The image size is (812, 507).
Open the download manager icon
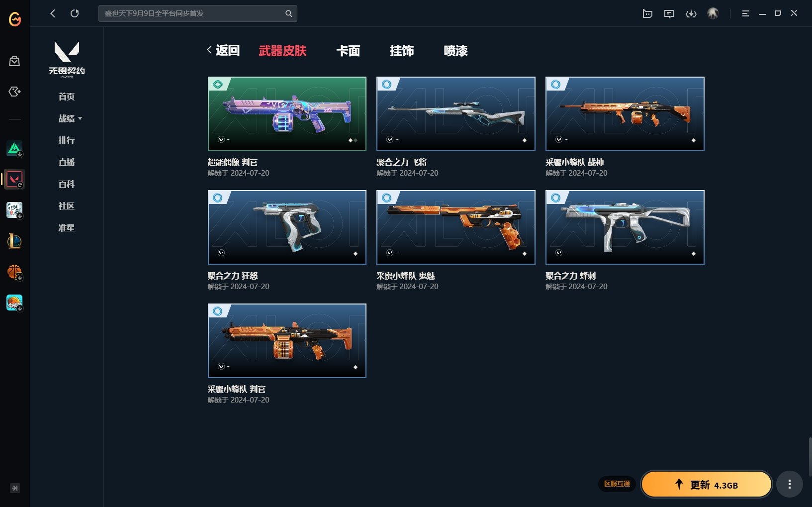pos(691,13)
